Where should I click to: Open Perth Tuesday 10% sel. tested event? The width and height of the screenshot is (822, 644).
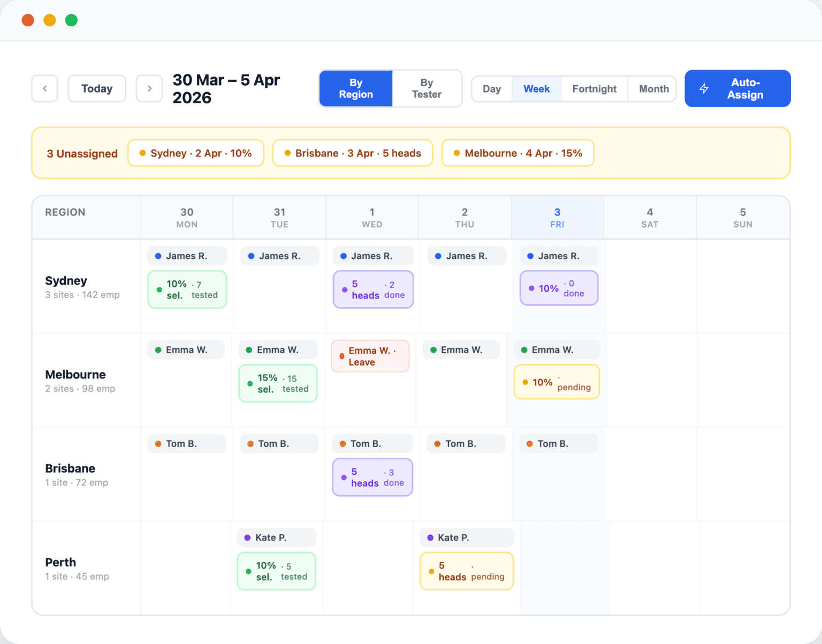(x=276, y=571)
